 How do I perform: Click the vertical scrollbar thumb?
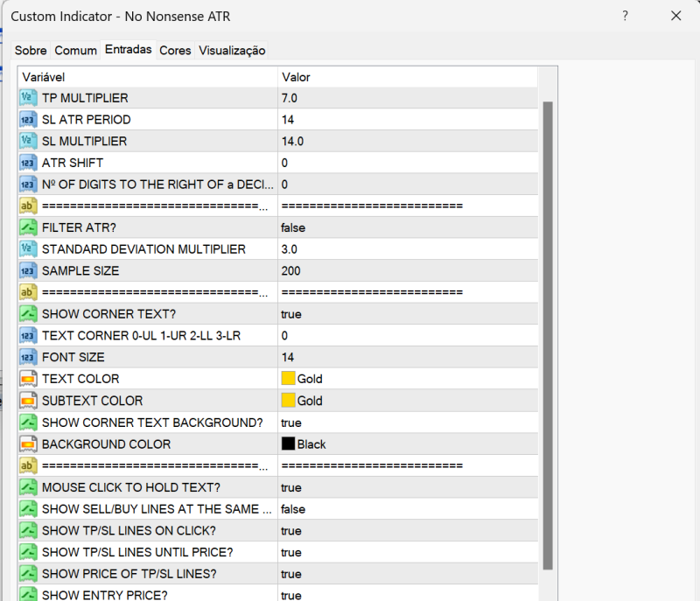point(548,336)
